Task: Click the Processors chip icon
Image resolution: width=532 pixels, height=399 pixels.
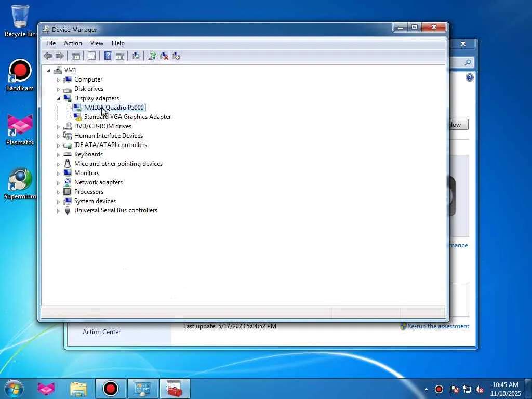Action: click(68, 192)
